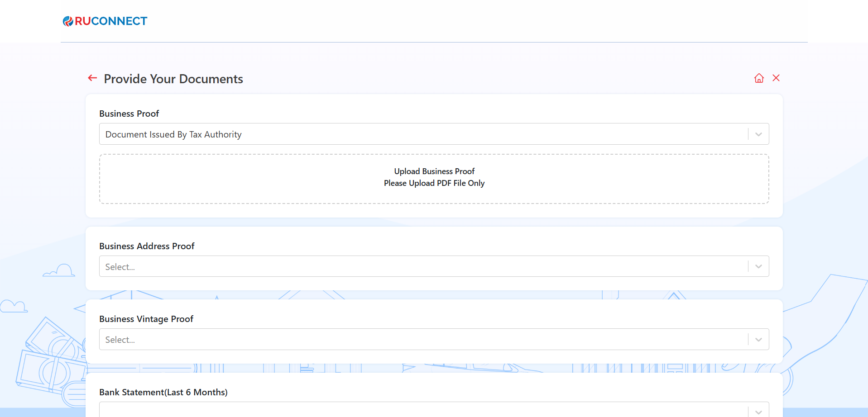The image size is (868, 417).
Task: Click the RUCONNECT logo
Action: pos(105,21)
